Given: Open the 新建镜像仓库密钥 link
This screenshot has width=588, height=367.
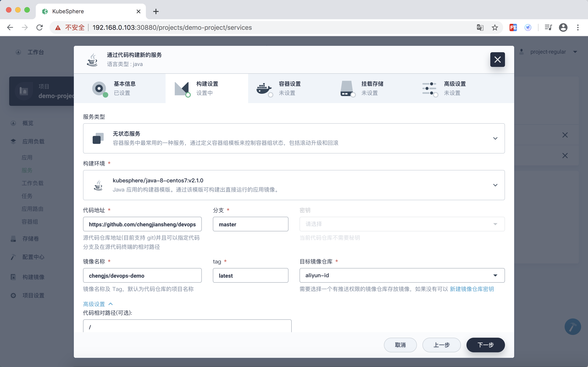Looking at the screenshot, I should pos(472,289).
